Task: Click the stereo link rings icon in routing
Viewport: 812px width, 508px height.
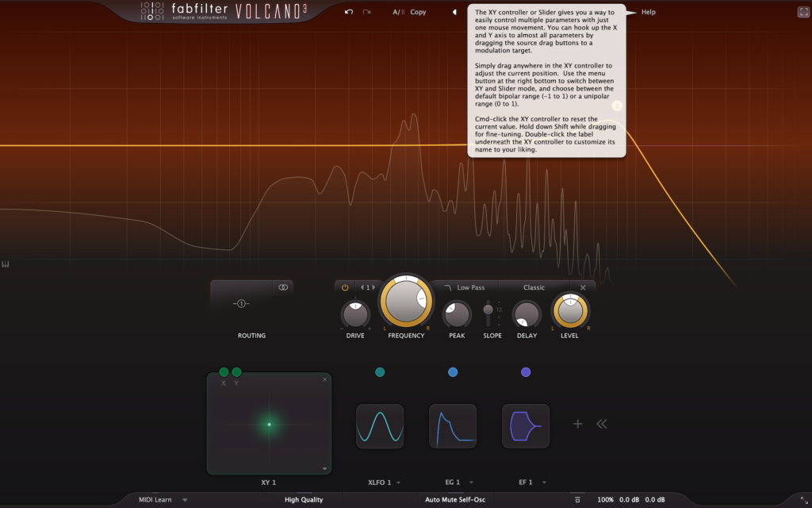Action: tap(283, 287)
